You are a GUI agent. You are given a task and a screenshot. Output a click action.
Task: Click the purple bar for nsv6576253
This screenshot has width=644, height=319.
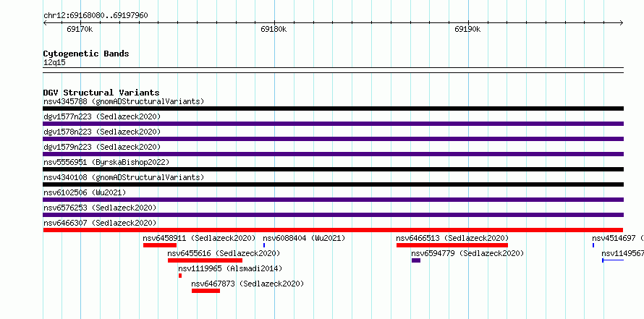point(333,215)
